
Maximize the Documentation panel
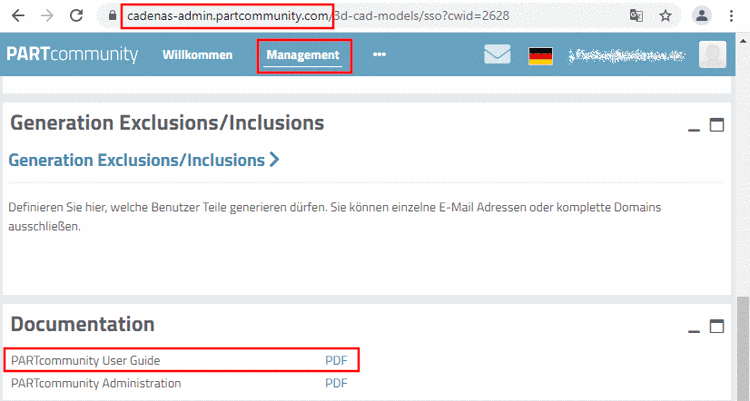[717, 326]
